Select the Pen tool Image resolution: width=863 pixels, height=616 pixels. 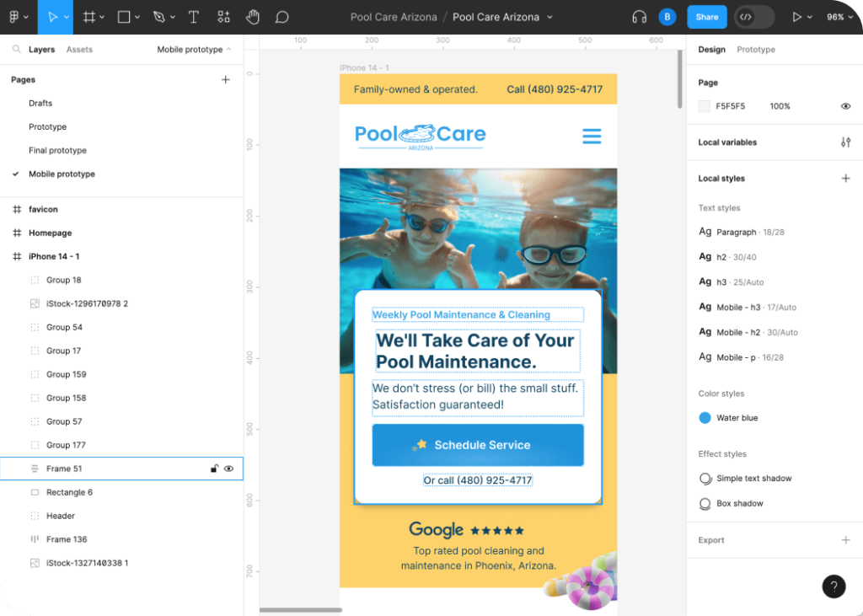coord(159,17)
